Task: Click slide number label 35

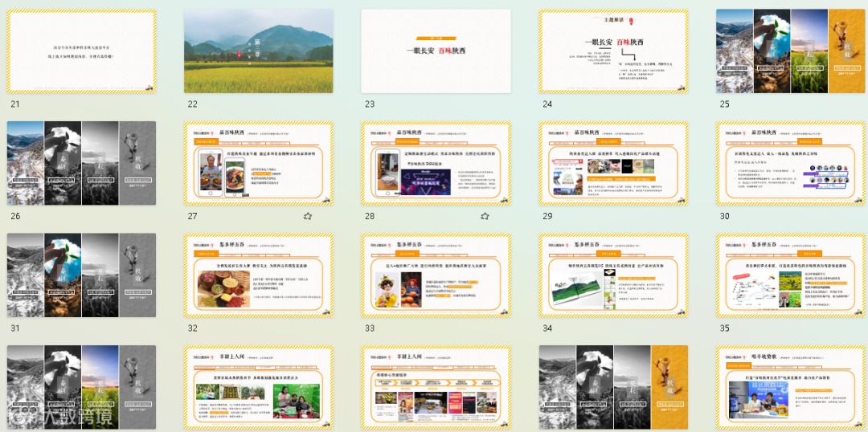Action: click(x=724, y=328)
